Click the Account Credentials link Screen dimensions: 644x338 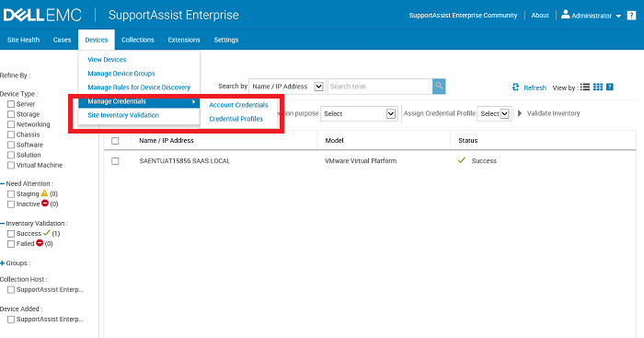point(238,105)
